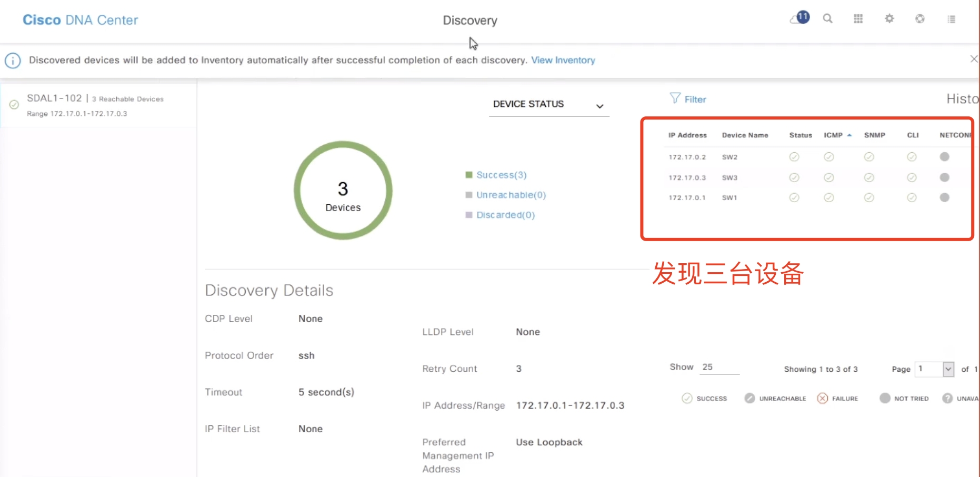Viewport: 980px width, 477px height.
Task: Click the info icon in the banner
Action: tap(13, 61)
